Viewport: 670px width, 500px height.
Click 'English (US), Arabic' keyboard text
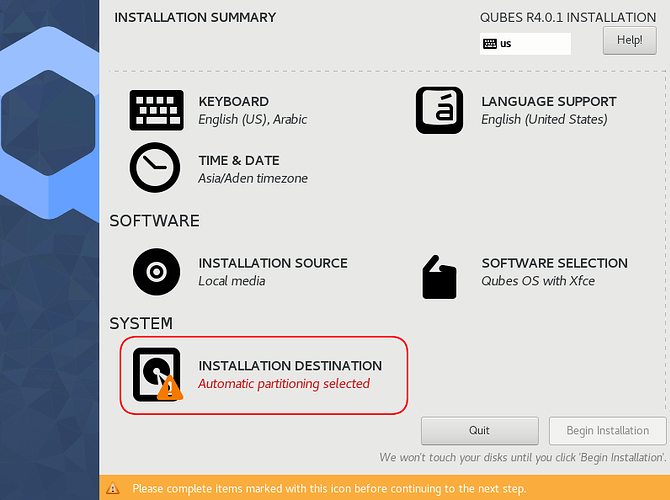[x=253, y=119]
